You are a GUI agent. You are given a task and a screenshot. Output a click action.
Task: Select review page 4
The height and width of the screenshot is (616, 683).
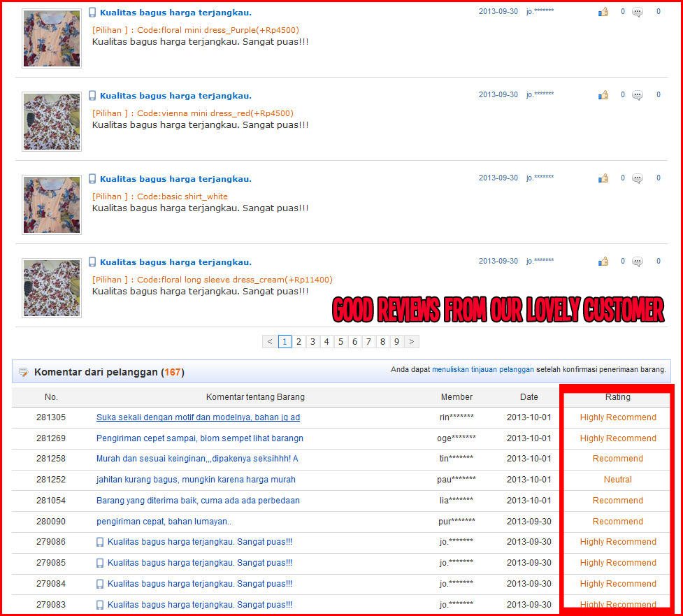click(326, 341)
